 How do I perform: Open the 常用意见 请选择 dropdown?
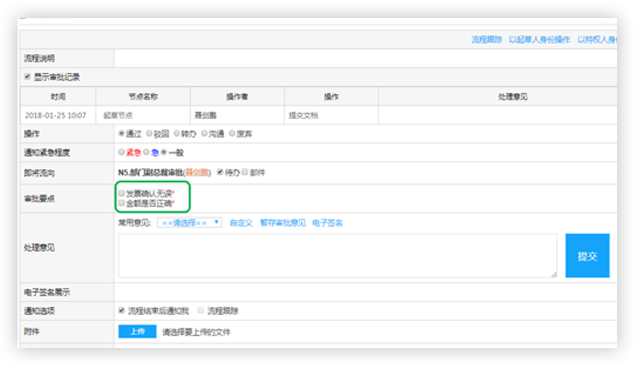(x=190, y=223)
